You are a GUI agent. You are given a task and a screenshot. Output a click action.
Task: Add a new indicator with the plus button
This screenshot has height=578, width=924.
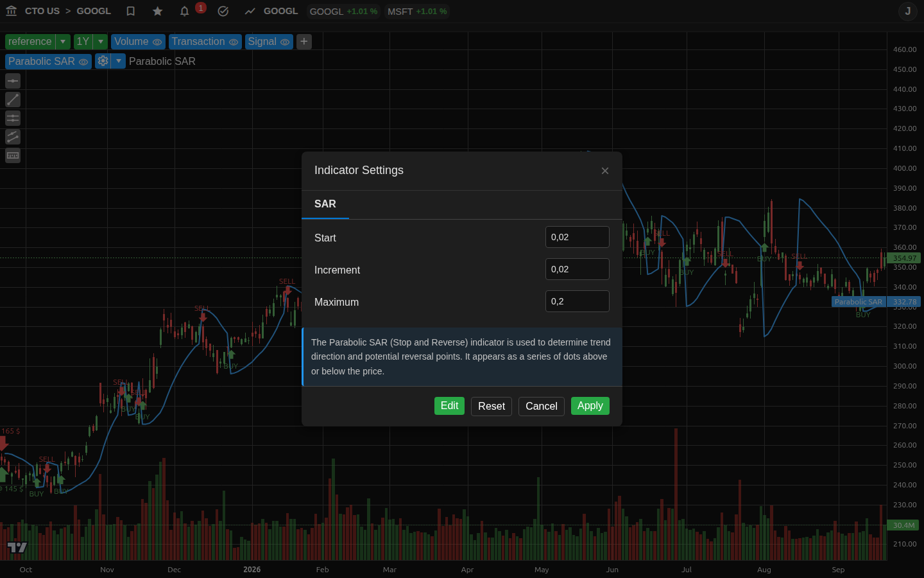[304, 42]
